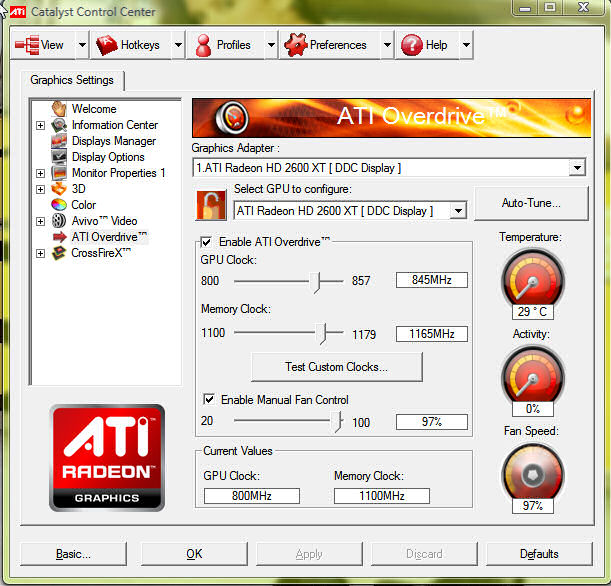Click the unlock padlock Overdrive icon
Image resolution: width=611 pixels, height=586 pixels.
(x=212, y=205)
